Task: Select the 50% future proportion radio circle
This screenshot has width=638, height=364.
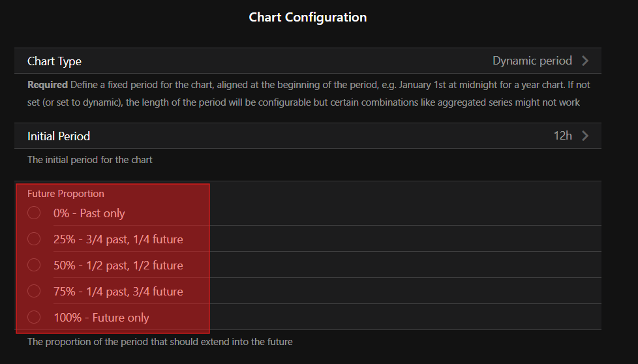Action: click(x=34, y=265)
